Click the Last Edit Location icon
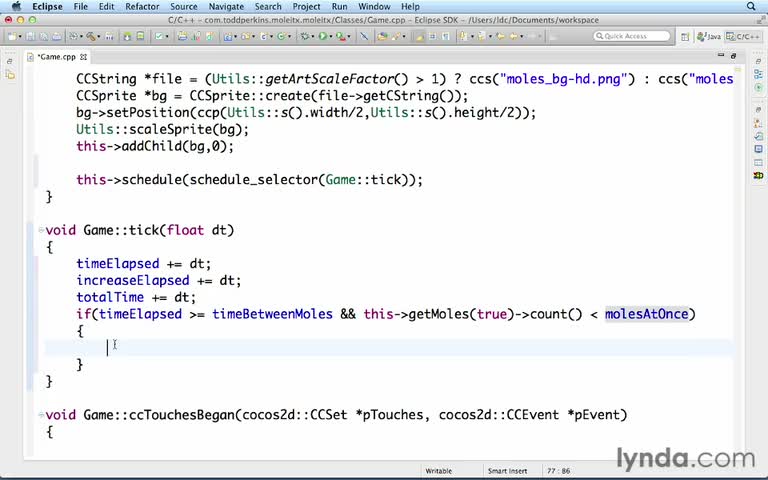This screenshot has height=480, width=768. (500, 36)
